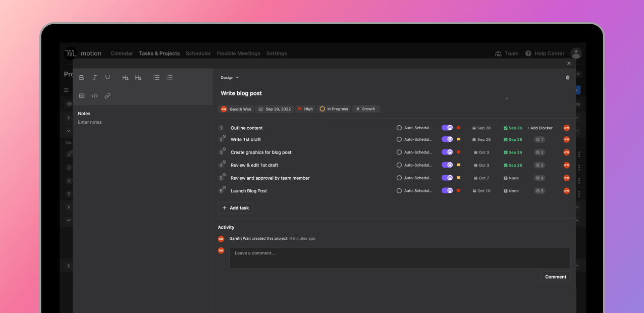The image size is (644, 313).
Task: Open Settings in top navigation
Action: pos(277,54)
